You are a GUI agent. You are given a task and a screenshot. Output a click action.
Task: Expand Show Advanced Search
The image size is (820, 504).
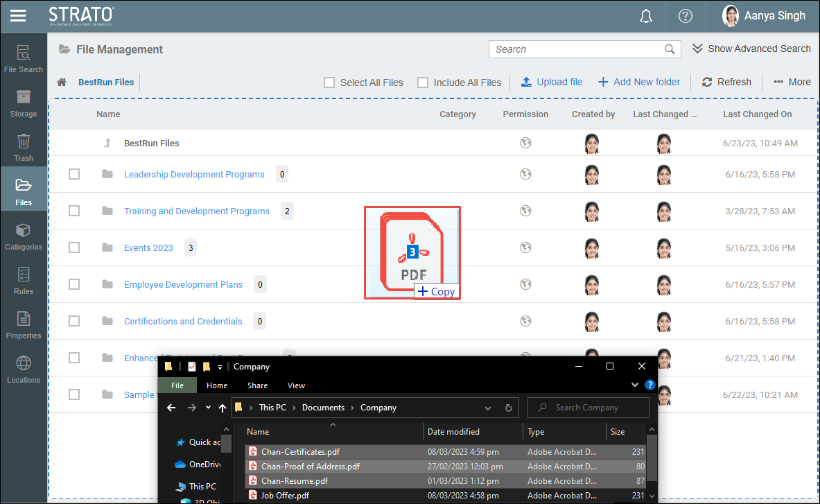751,49
